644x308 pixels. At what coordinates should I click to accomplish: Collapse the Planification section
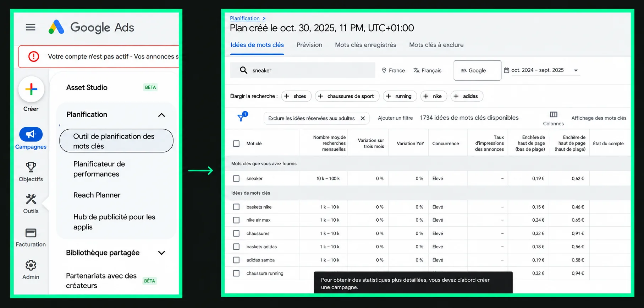(161, 115)
